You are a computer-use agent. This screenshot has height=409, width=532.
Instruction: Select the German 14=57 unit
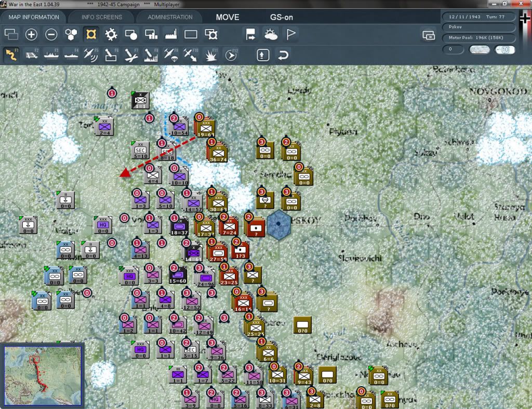pos(193,204)
